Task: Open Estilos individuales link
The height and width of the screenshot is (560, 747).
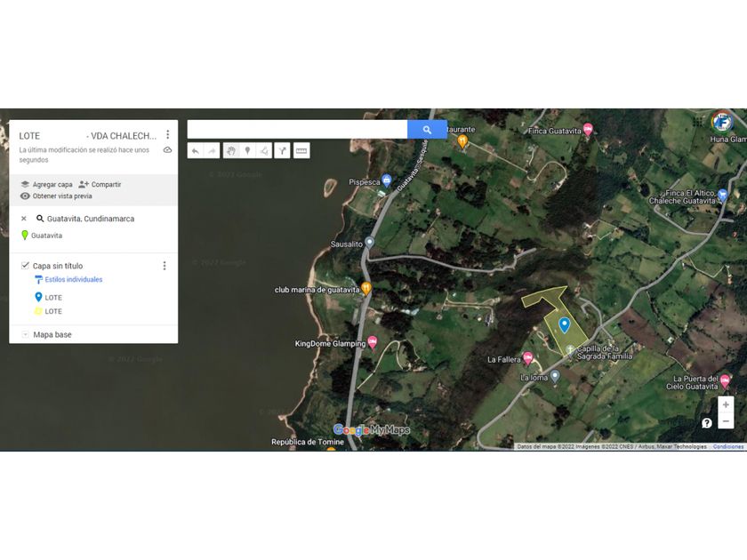Action: [x=73, y=279]
